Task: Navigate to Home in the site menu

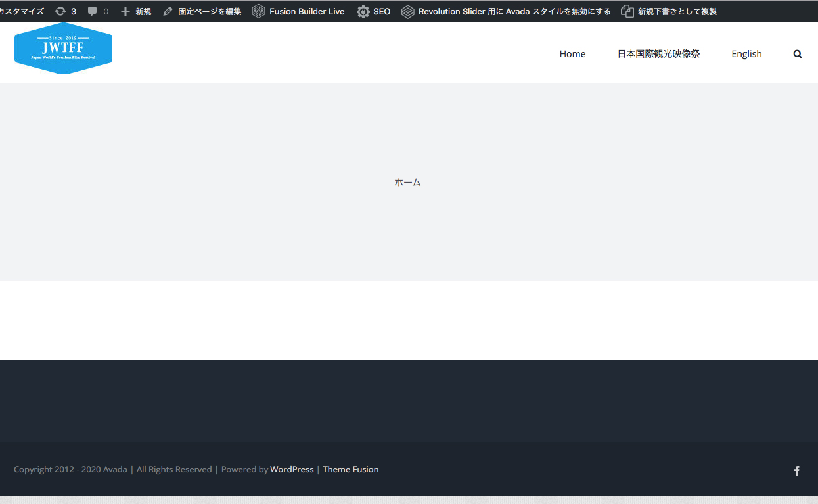Action: pyautogui.click(x=572, y=54)
